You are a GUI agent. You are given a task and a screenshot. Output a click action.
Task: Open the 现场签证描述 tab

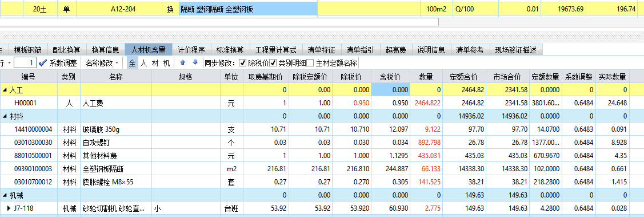click(516, 50)
